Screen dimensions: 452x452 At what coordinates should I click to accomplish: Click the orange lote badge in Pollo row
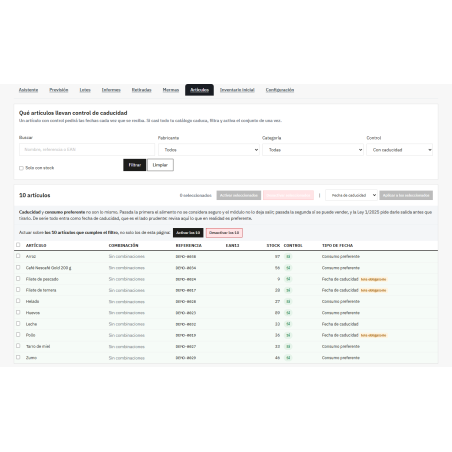(x=374, y=335)
